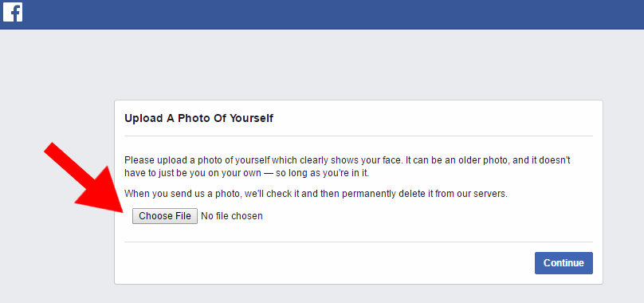Submit with the blue Continue button
644x303 pixels.
563,262
